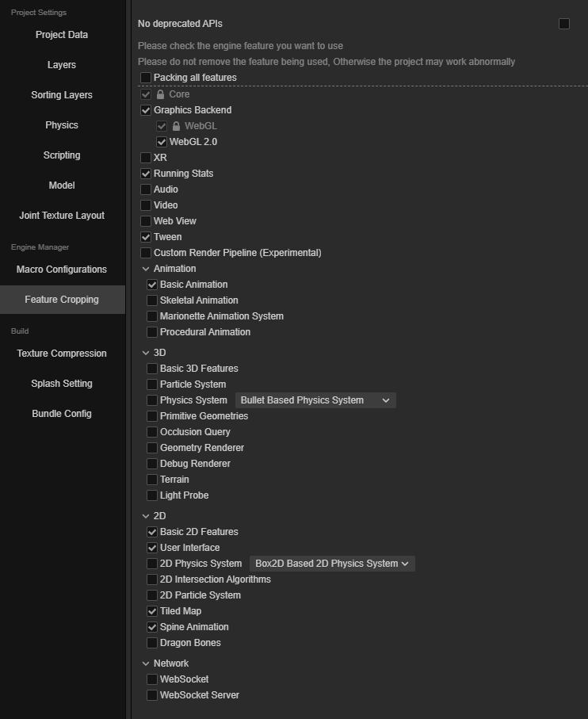Enable the Audio feature
The height and width of the screenshot is (719, 588).
tap(146, 189)
